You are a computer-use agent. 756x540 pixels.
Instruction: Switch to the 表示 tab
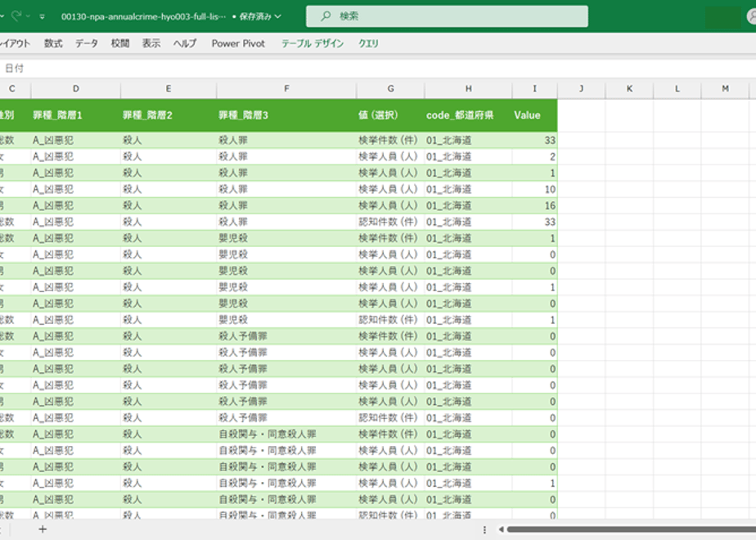[151, 43]
